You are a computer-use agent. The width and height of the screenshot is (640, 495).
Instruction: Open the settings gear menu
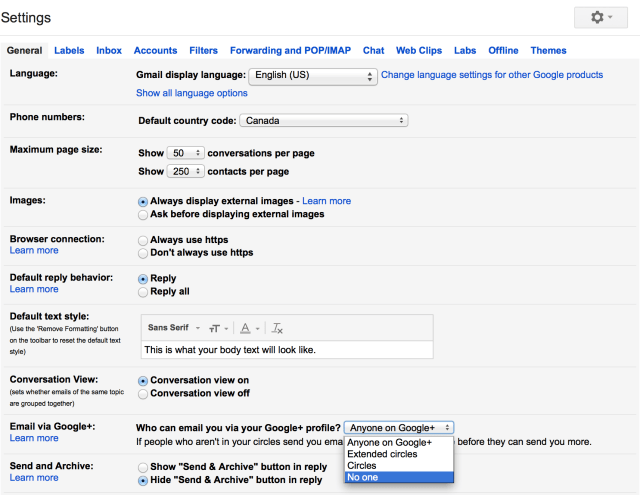[600, 18]
